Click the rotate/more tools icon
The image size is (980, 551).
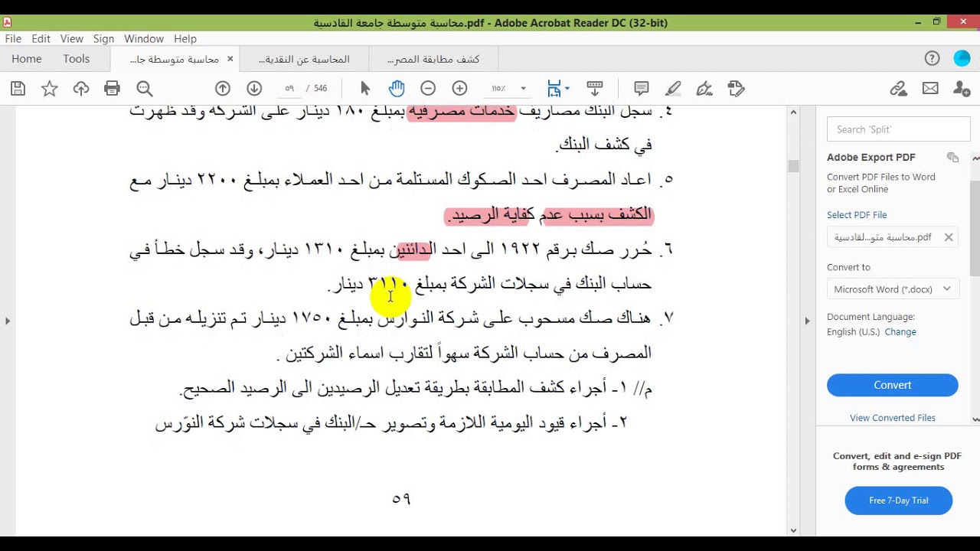[737, 89]
